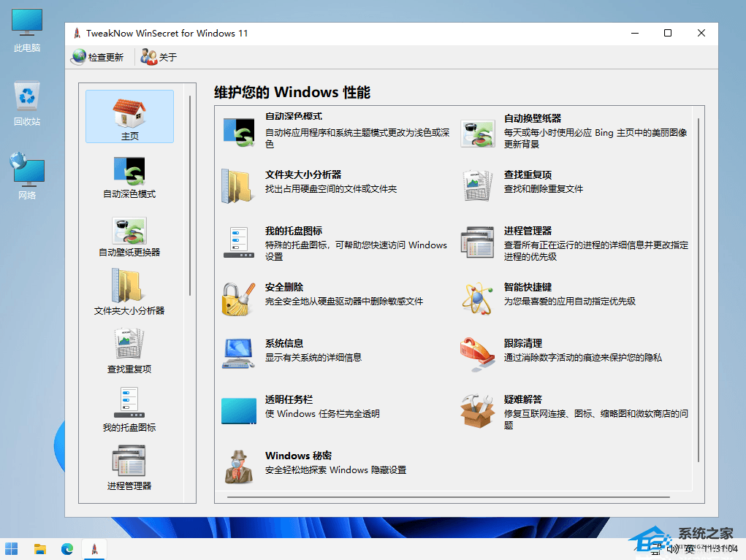The height and width of the screenshot is (560, 746).
Task: Click the 智能快捷键 atom icon
Action: coord(477,299)
